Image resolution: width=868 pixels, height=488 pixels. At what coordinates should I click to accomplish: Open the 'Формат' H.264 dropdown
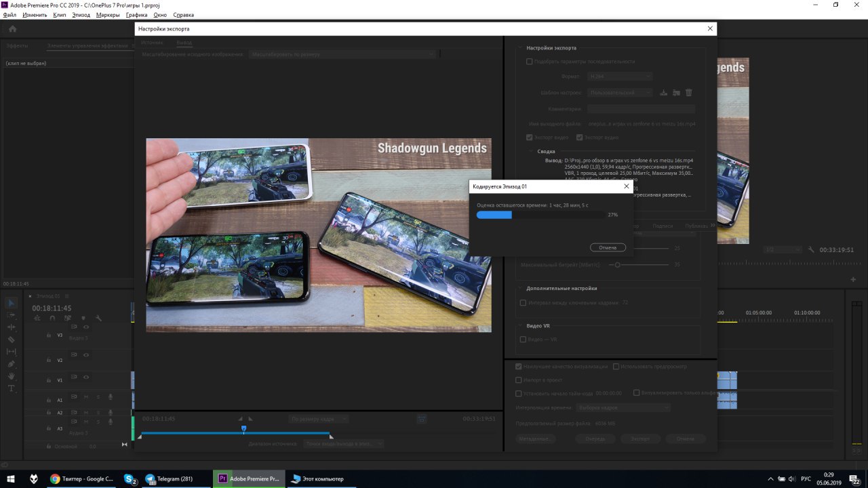pos(620,77)
